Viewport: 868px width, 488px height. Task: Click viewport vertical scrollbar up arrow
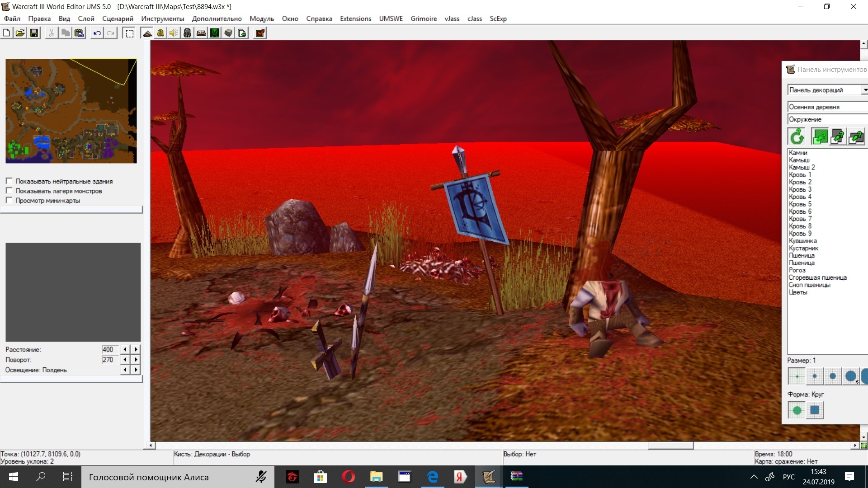click(x=863, y=44)
